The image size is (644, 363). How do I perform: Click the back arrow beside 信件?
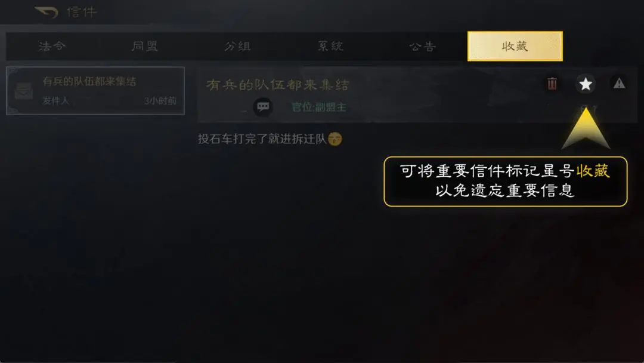click(x=46, y=12)
